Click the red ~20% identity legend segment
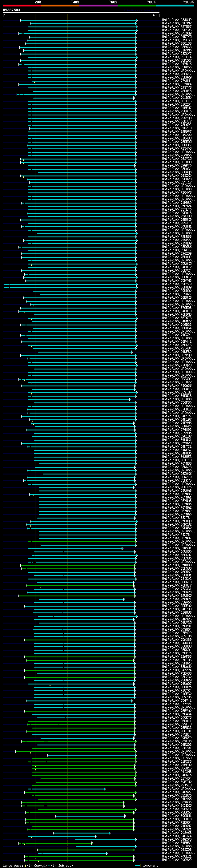The width and height of the screenshot is (197, 868). click(x=22, y=6)
